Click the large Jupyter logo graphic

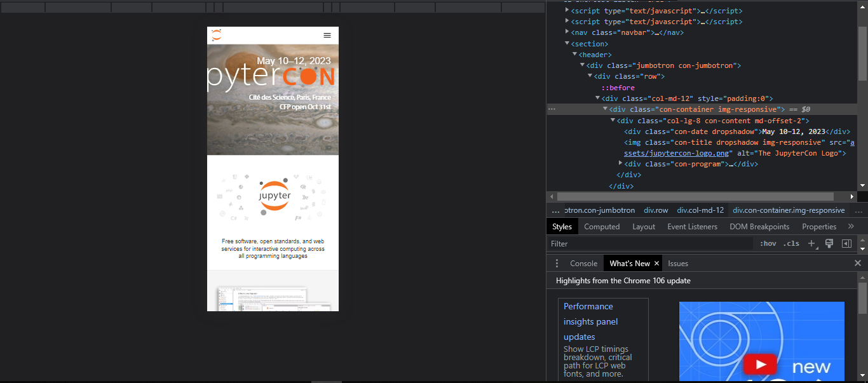275,196
